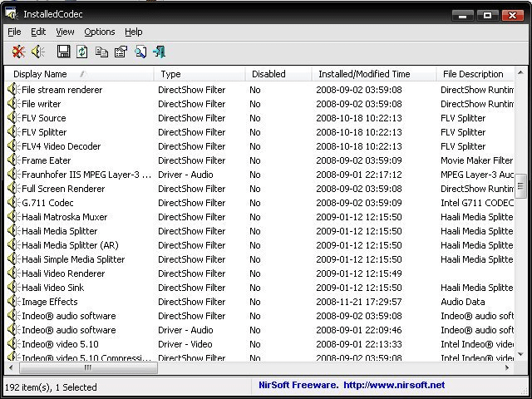Click the speaker icon beside Haali Matroska Muxer
This screenshot has width=532, height=399.
13,217
